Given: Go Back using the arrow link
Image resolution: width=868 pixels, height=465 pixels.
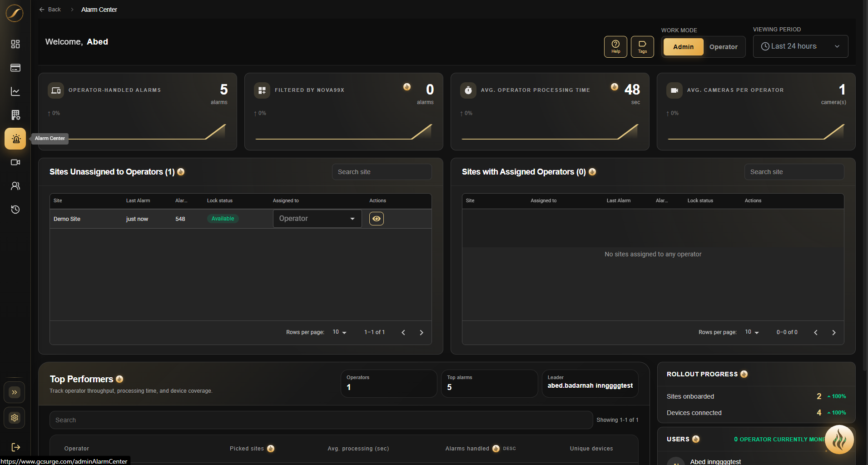Looking at the screenshot, I should coord(50,10).
